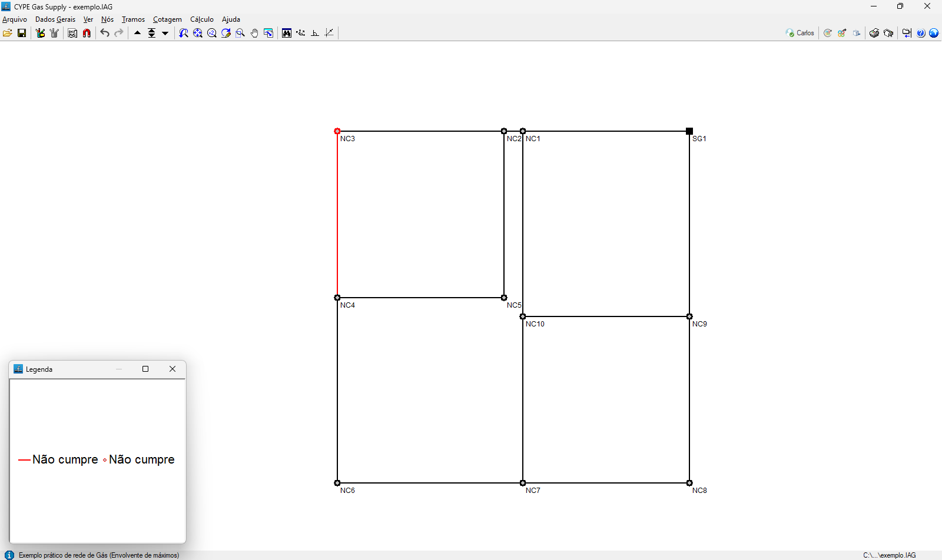Save the project with the floppy disk icon
Image resolution: width=942 pixels, height=560 pixels.
click(x=22, y=33)
